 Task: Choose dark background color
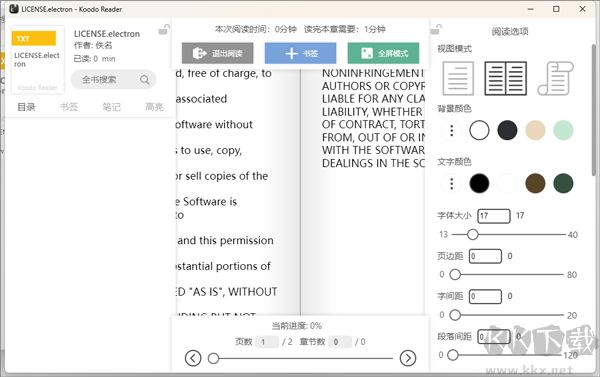click(x=507, y=130)
